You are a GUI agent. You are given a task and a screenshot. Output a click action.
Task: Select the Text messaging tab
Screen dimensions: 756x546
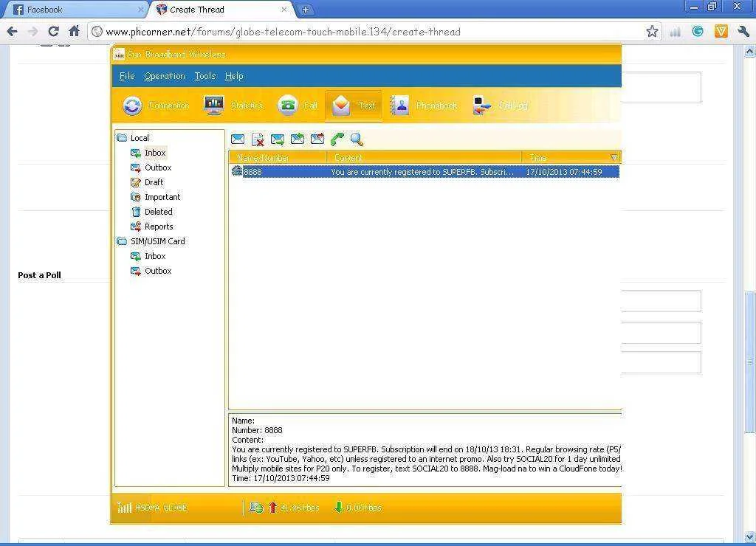[354, 106]
